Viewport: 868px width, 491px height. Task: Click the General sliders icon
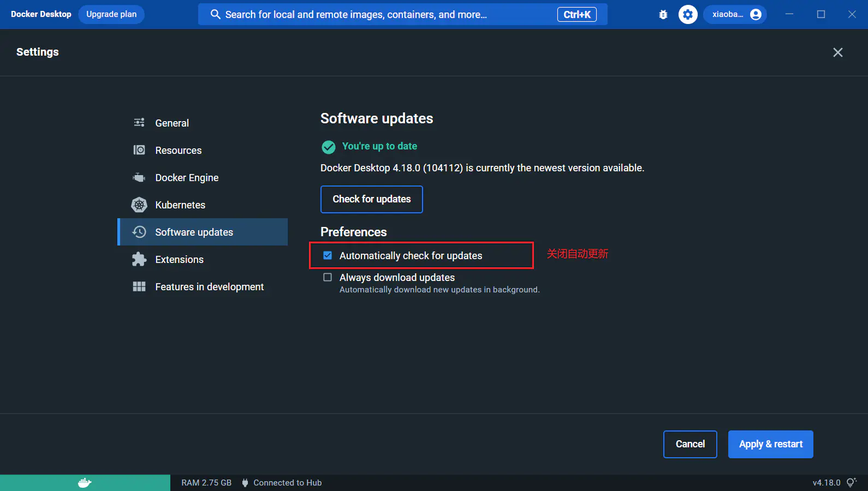click(x=139, y=123)
